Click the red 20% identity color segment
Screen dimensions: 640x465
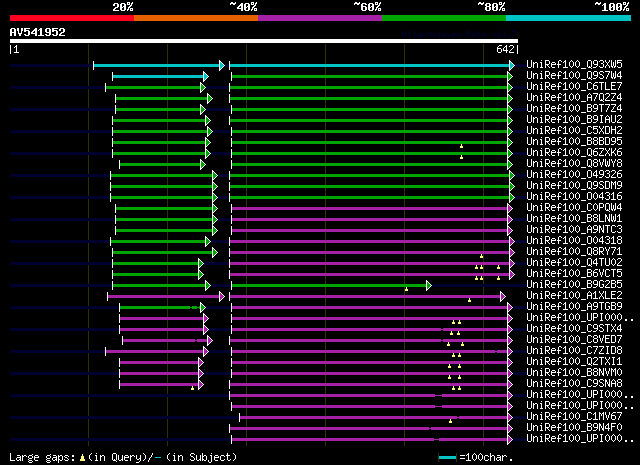click(x=72, y=18)
